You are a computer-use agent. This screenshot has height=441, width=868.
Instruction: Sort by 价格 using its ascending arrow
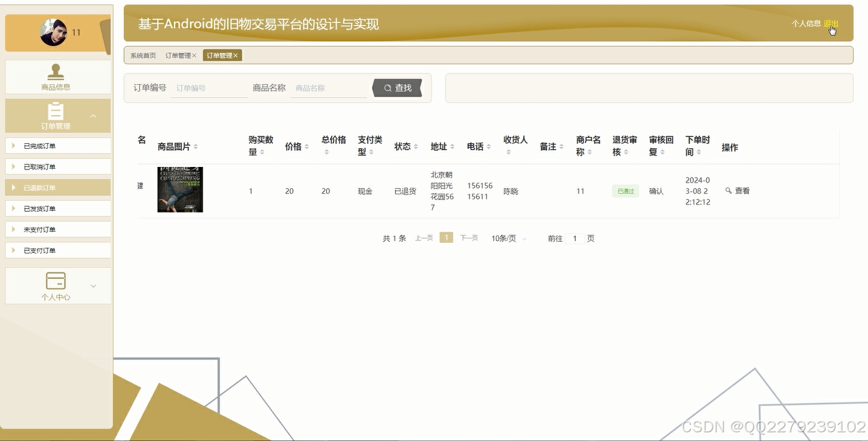point(306,146)
